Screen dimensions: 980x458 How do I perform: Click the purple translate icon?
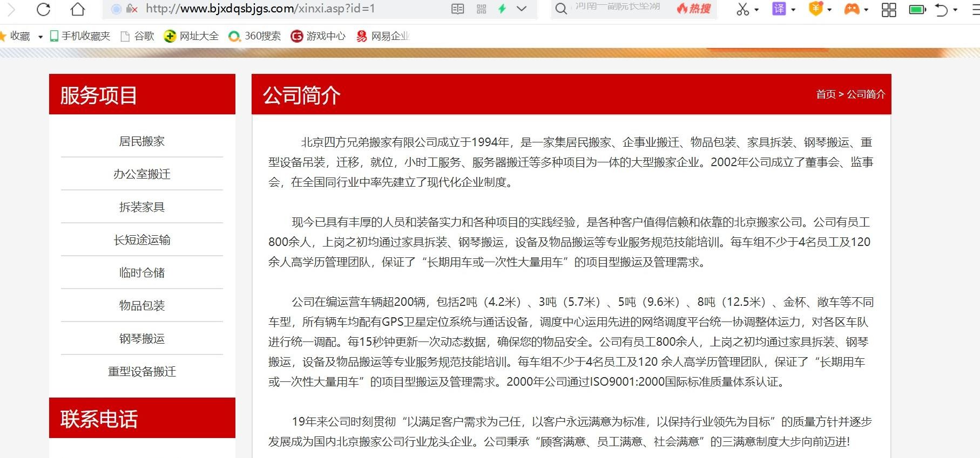[779, 9]
